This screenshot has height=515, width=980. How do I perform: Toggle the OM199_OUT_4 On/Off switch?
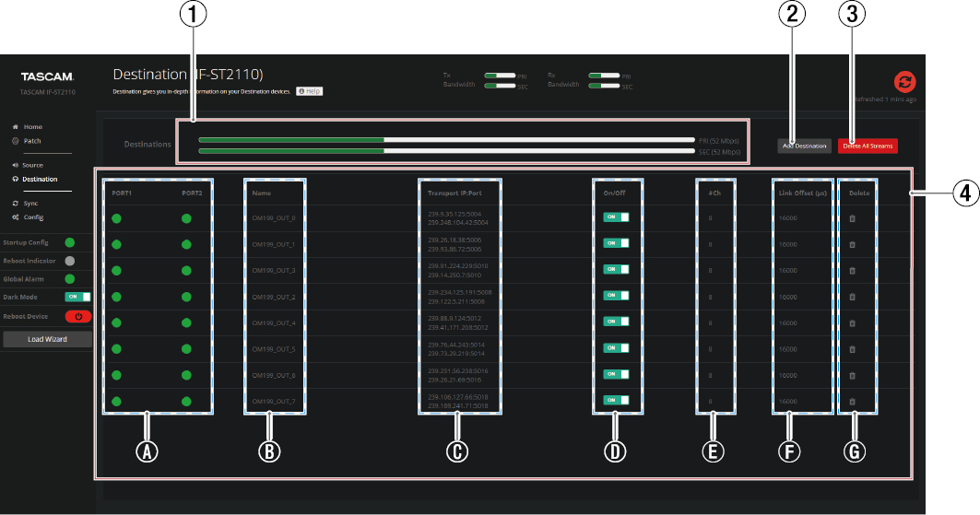pyautogui.click(x=616, y=322)
